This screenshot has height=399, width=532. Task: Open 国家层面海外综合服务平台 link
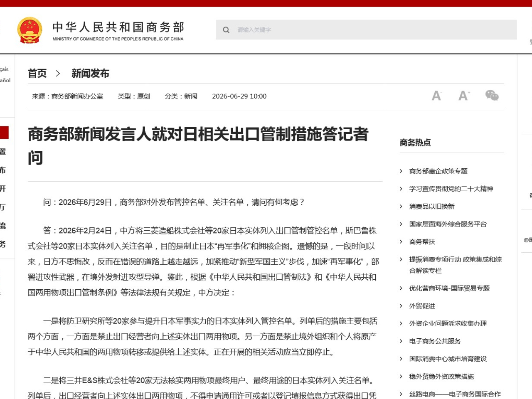pos(448,224)
